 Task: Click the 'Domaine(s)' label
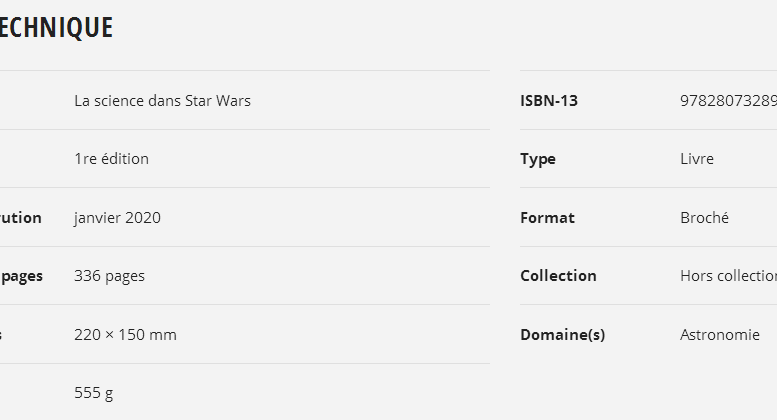[x=562, y=334]
